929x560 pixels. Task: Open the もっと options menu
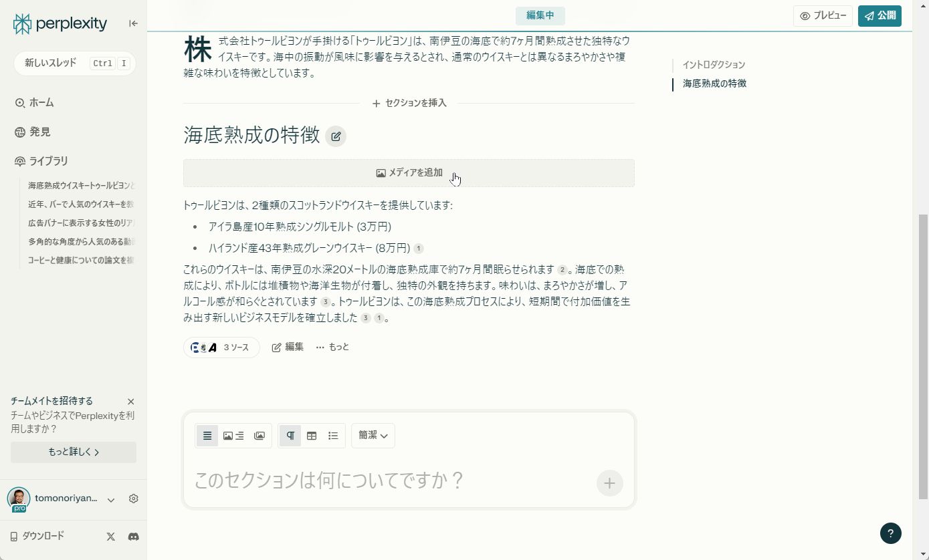point(332,347)
